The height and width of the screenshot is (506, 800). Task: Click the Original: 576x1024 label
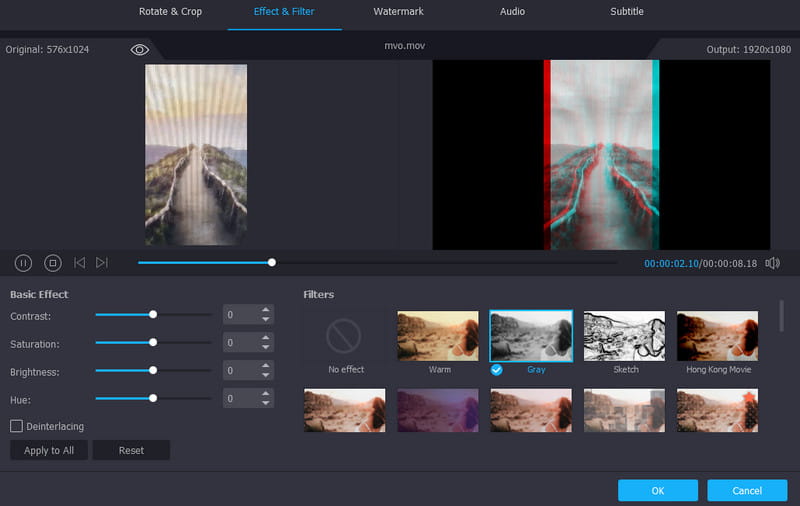point(47,49)
